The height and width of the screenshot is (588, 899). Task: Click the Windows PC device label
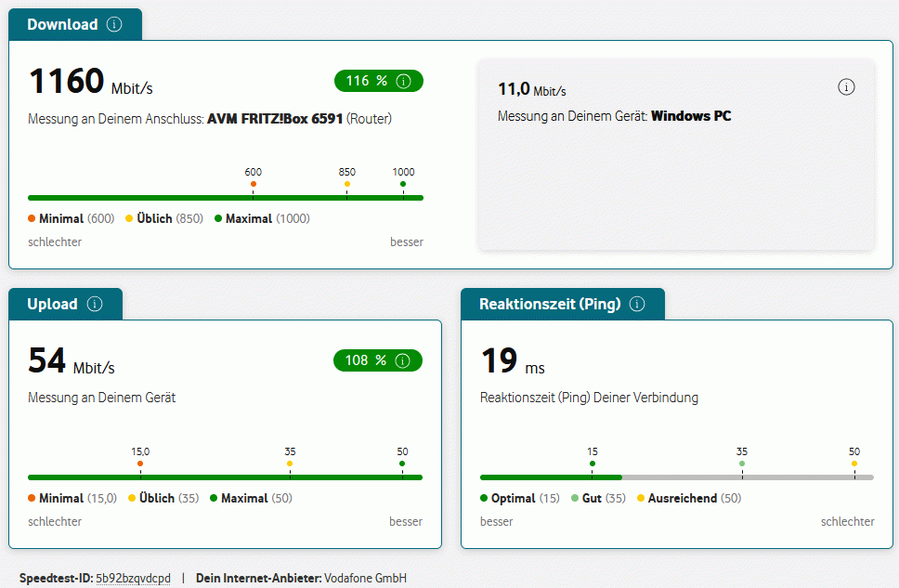tap(691, 116)
